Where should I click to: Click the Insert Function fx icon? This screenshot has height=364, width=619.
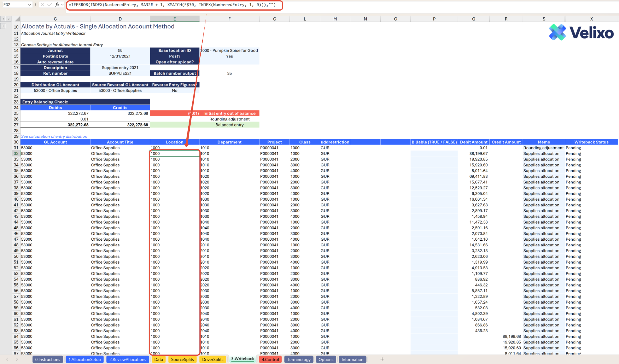(x=57, y=5)
